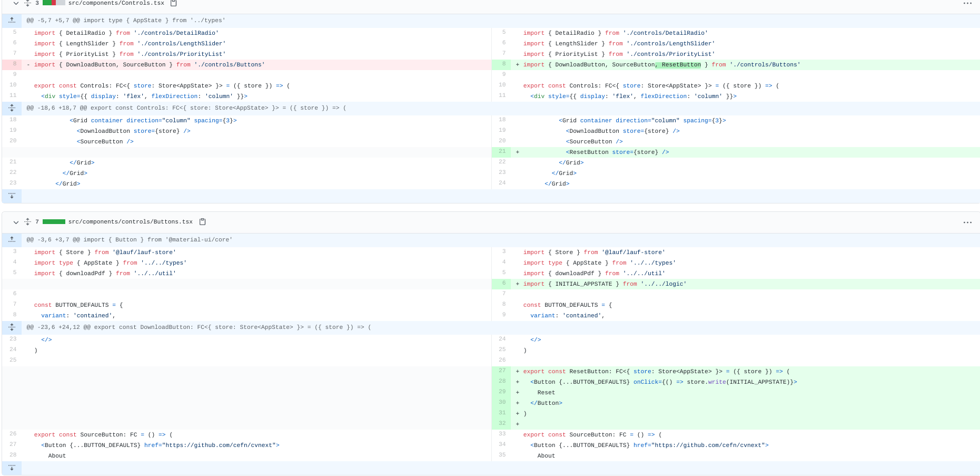Expand code above the first Controls.tsx hunk
Screen dimensions: 980x476
pos(12,20)
